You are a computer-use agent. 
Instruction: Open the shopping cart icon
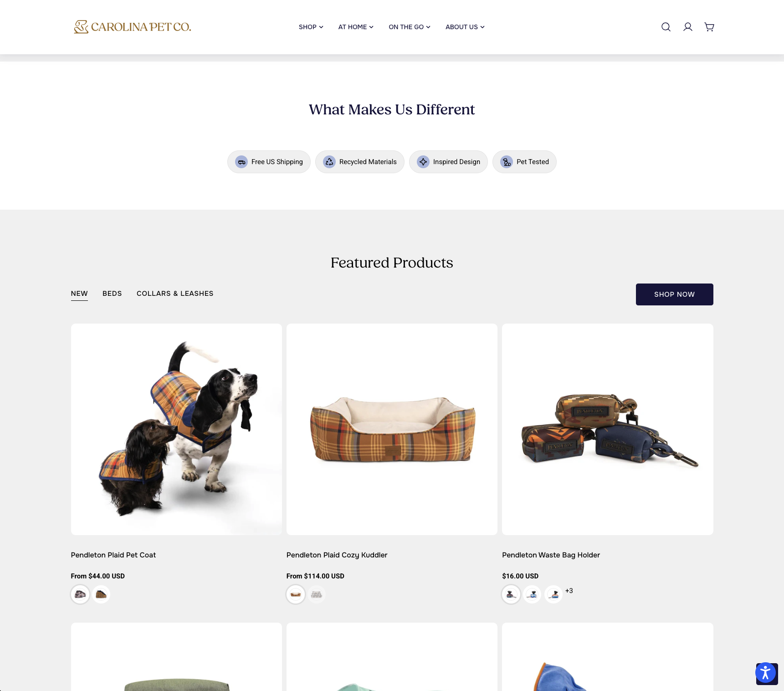click(709, 27)
